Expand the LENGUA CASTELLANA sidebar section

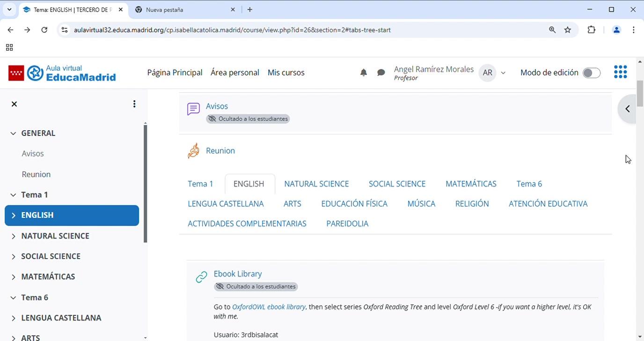click(x=13, y=318)
